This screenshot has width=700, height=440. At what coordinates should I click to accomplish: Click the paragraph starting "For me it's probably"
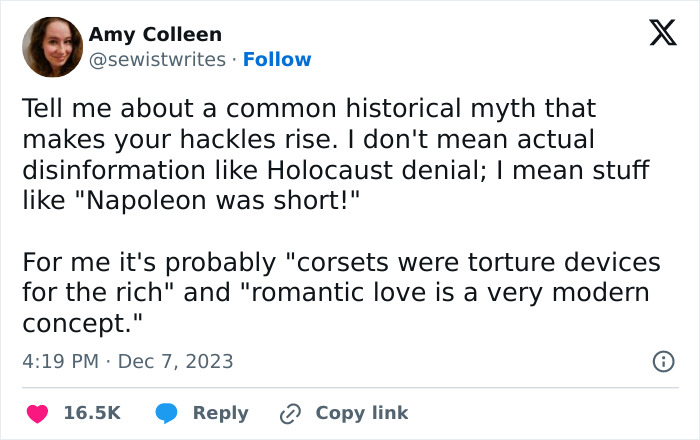click(340, 293)
